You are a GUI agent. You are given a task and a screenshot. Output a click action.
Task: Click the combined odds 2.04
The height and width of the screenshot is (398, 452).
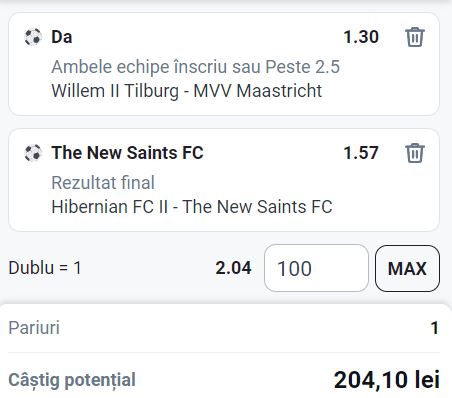pyautogui.click(x=233, y=268)
